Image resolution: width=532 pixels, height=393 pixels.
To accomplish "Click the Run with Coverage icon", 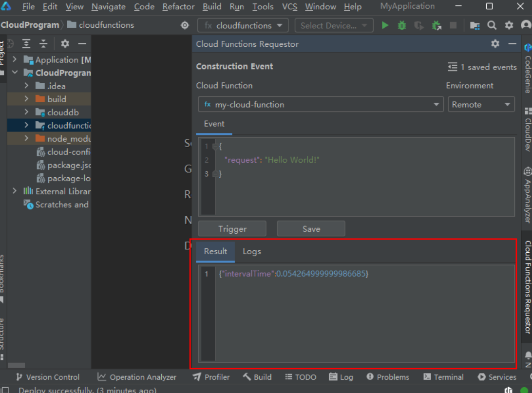I will 418,25.
